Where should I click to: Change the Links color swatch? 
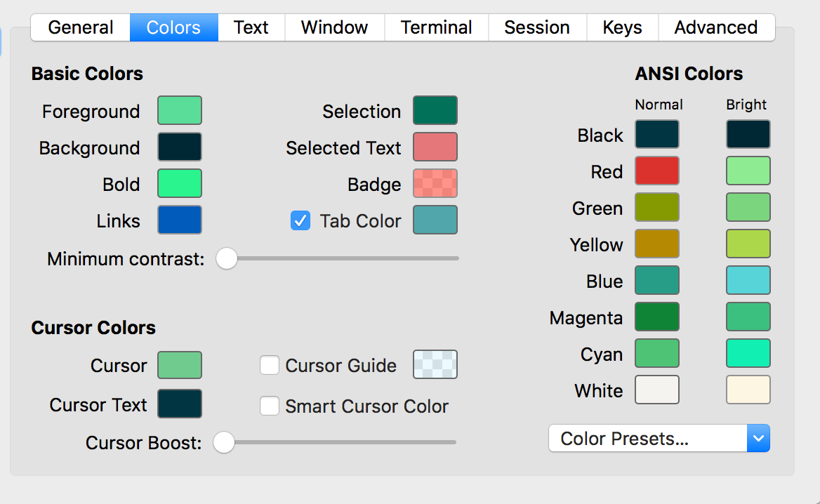coord(180,220)
